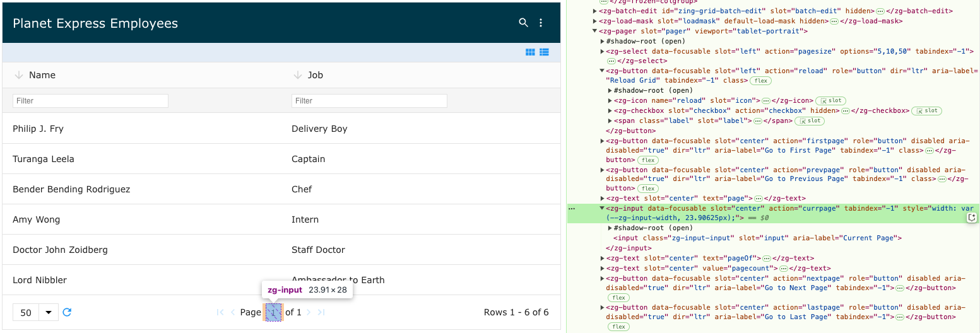Focus the Name column filter field
This screenshot has width=980, height=333.
[91, 101]
